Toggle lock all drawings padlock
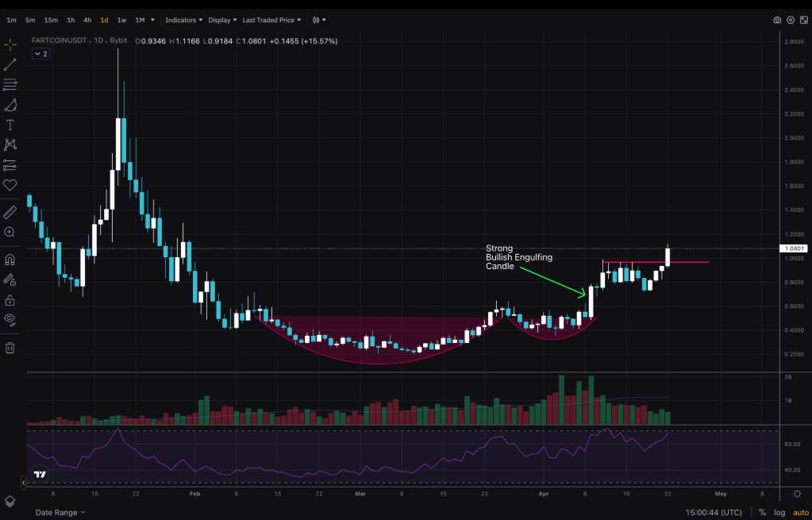 [x=10, y=300]
